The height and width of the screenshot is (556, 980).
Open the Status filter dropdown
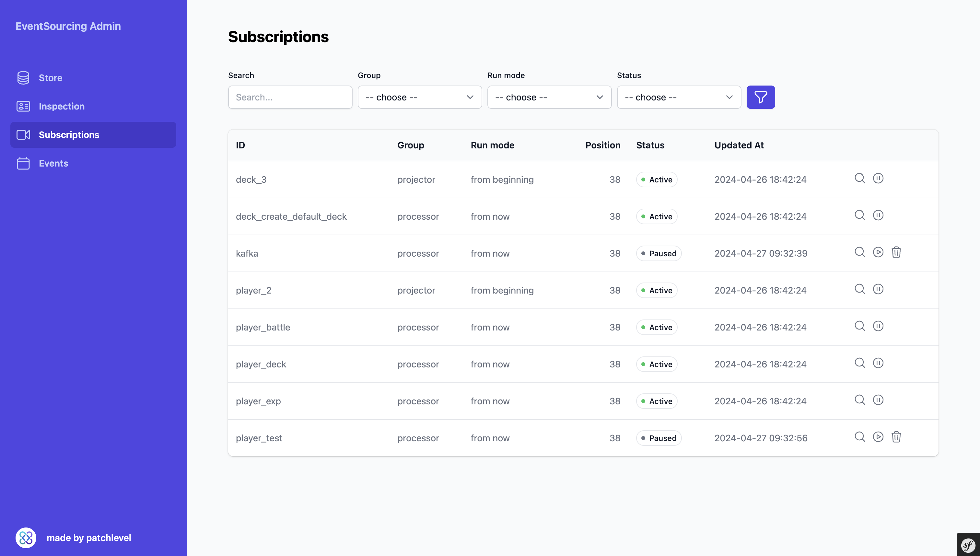679,97
